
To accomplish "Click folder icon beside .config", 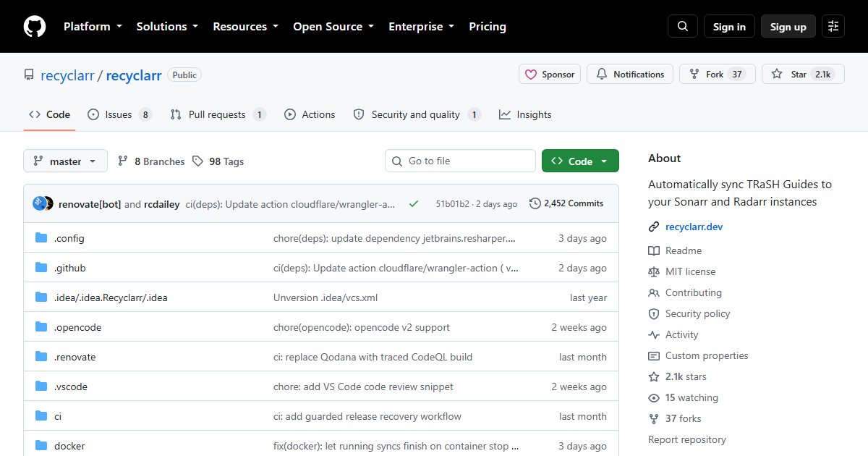I will 41,238.
